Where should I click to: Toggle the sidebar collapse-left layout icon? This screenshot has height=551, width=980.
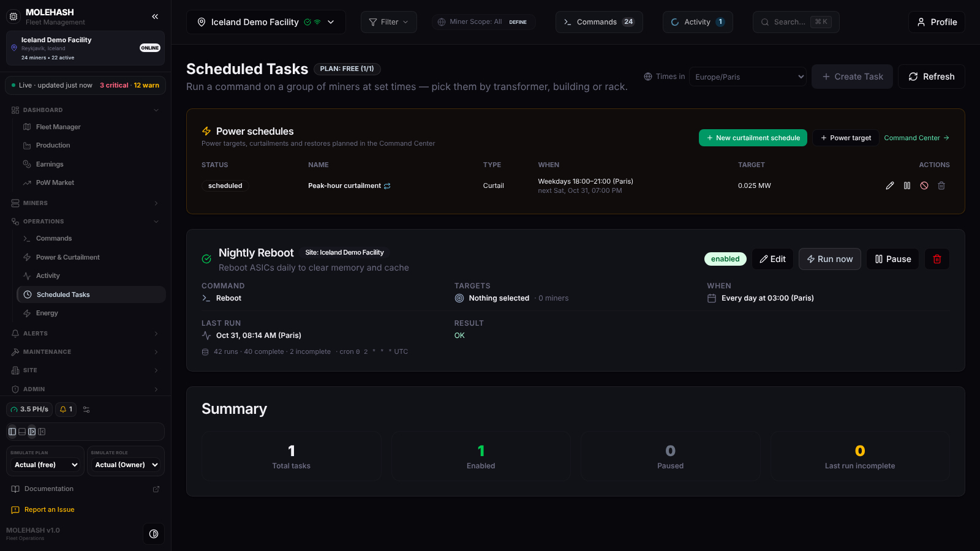click(42, 432)
